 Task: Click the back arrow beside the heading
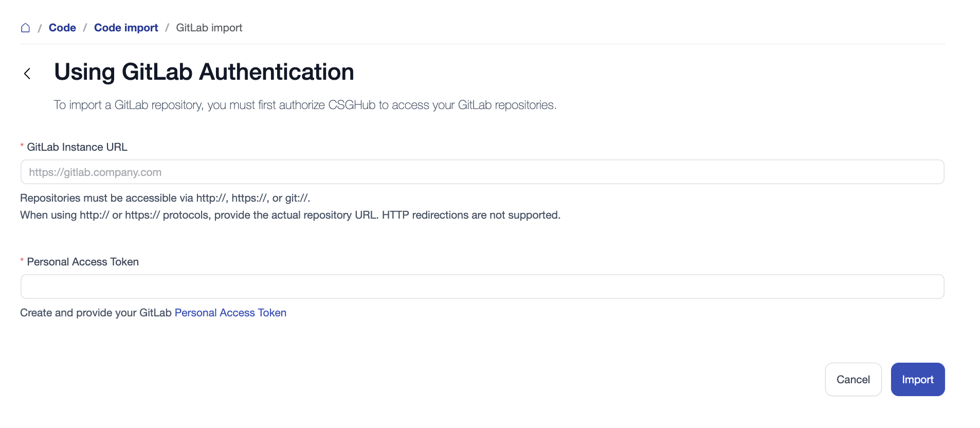(27, 74)
